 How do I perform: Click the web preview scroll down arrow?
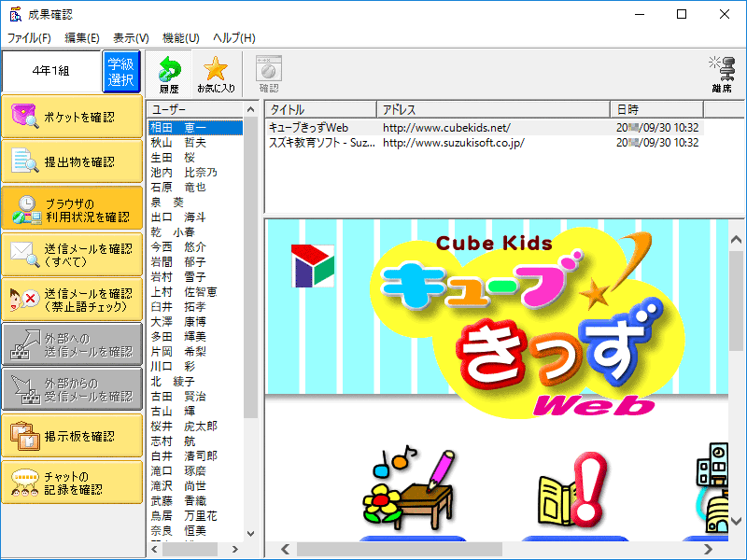click(737, 522)
